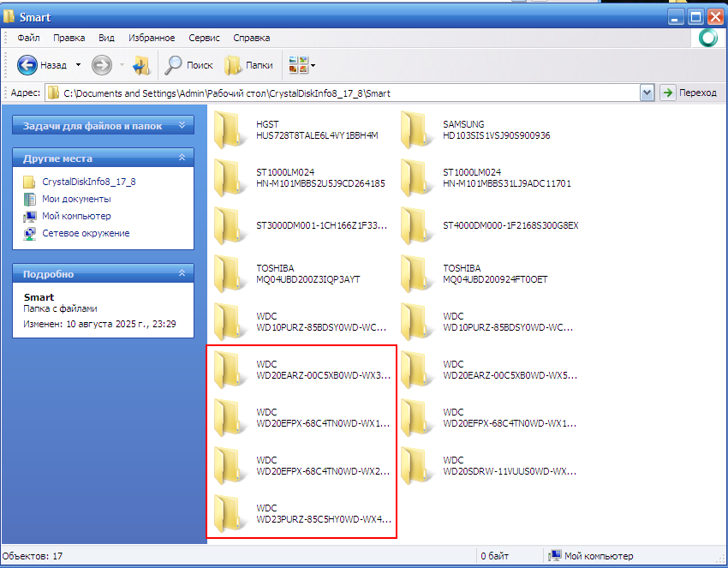Expand the address bar dropdown arrow
The height and width of the screenshot is (568, 728).
[647, 93]
